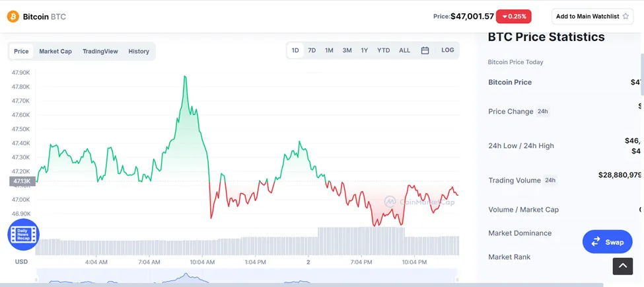Viewport: 644px width, 287px height.
Task: Select the 7D time range
Action: point(312,50)
